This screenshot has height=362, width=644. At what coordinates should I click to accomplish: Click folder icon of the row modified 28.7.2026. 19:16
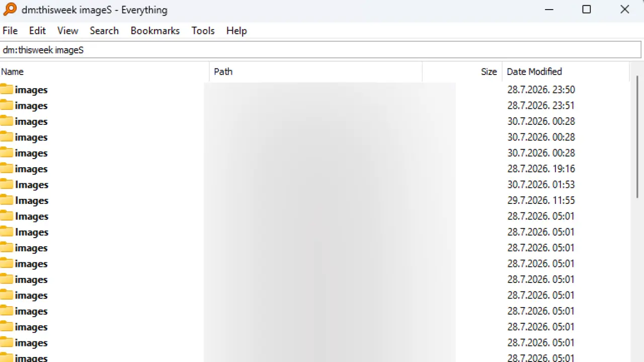7,169
